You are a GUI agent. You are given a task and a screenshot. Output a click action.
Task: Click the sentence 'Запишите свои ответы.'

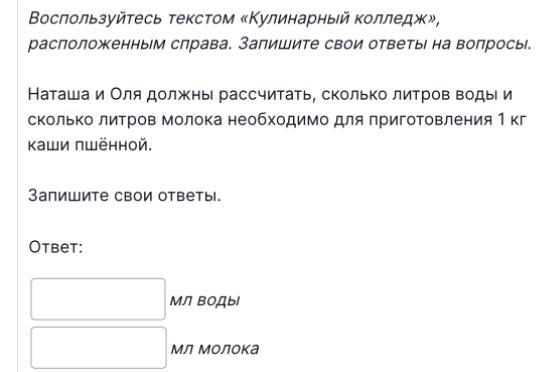pos(125,195)
